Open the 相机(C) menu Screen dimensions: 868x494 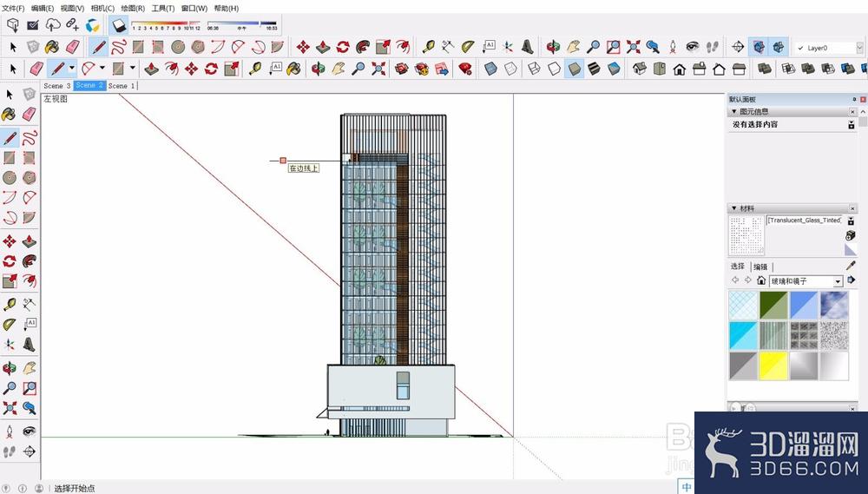click(x=102, y=9)
